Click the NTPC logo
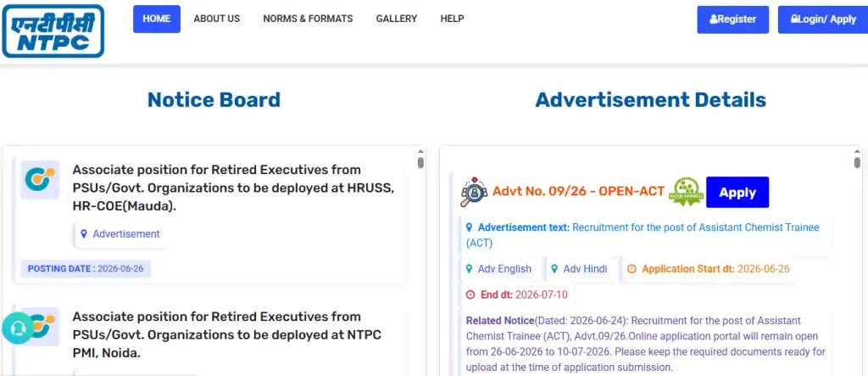Screen dimensions: 868x376 click(53, 31)
